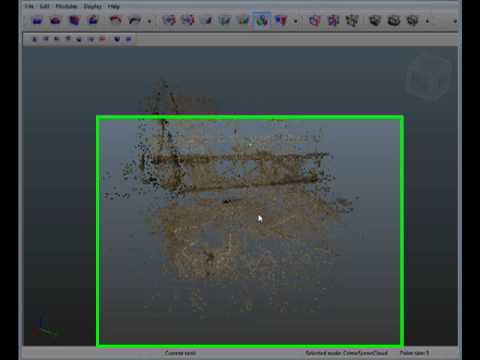Viewport: 480px width, 360px height.
Task: Click the "Point size" status bar value
Action: pos(414,353)
